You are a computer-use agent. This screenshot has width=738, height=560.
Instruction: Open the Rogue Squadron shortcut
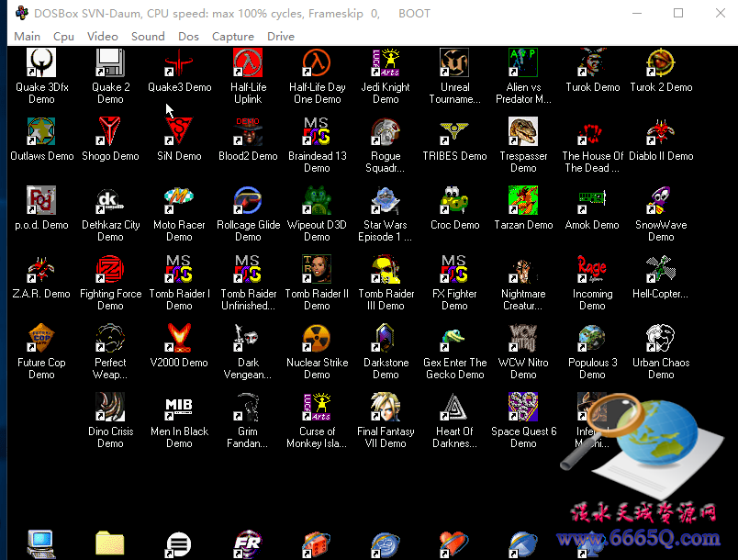coord(386,131)
